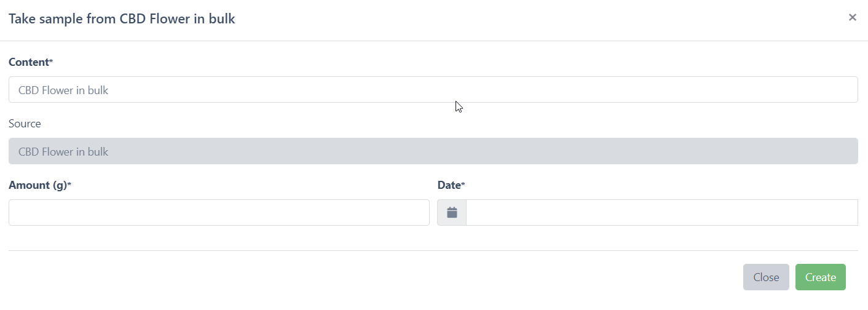Click the greyed-out Source field

[433, 151]
